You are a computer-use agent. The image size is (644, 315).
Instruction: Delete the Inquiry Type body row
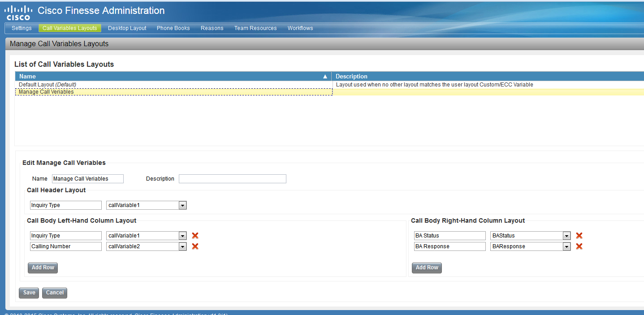tap(195, 236)
